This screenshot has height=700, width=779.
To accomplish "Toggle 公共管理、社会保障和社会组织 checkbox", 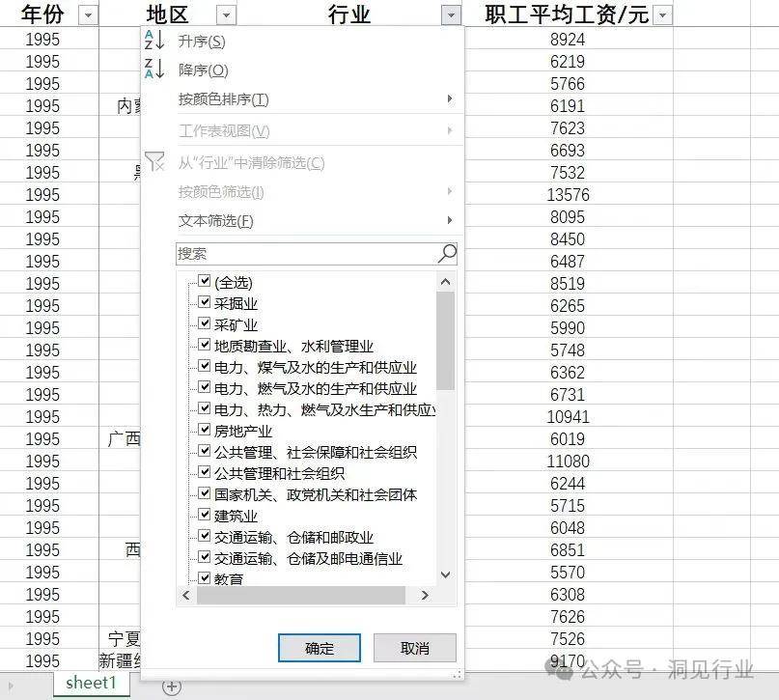I will point(205,451).
